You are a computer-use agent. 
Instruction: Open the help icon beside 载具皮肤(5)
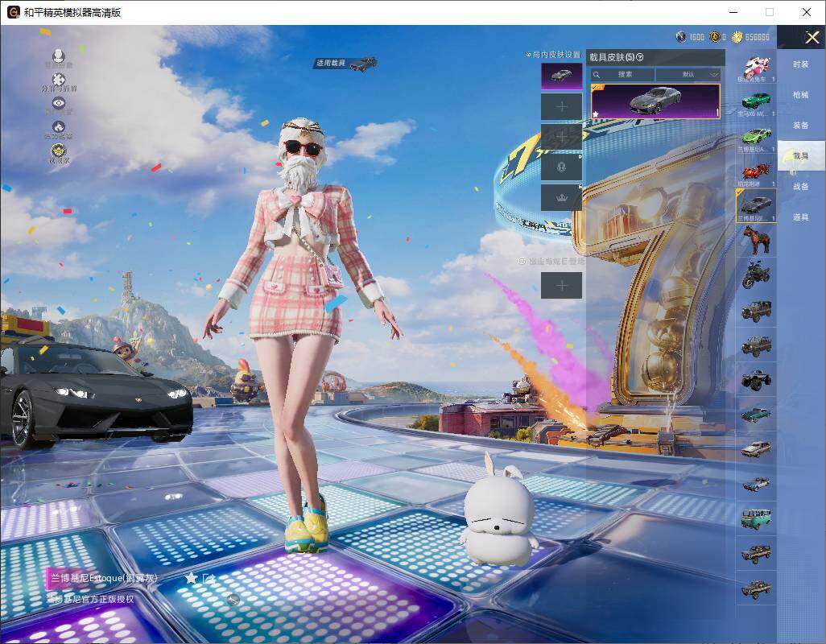pyautogui.click(x=640, y=57)
